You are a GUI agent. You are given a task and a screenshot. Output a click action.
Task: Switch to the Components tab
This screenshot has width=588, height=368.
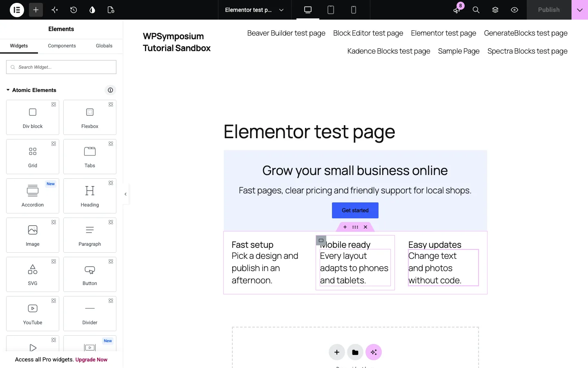[x=62, y=46]
